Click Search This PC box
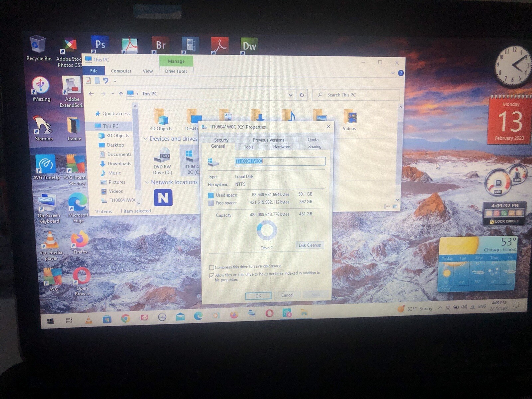This screenshot has width=532, height=399. tap(356, 95)
